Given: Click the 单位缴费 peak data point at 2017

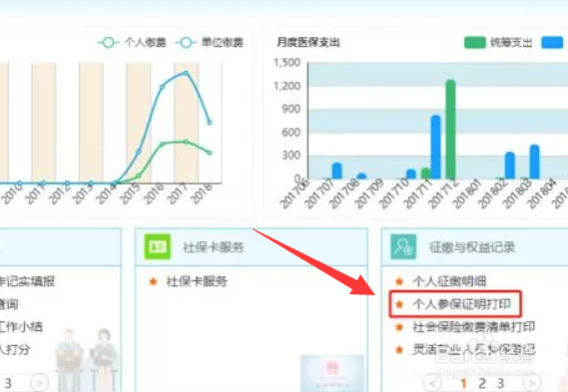Looking at the screenshot, I should (x=186, y=73).
